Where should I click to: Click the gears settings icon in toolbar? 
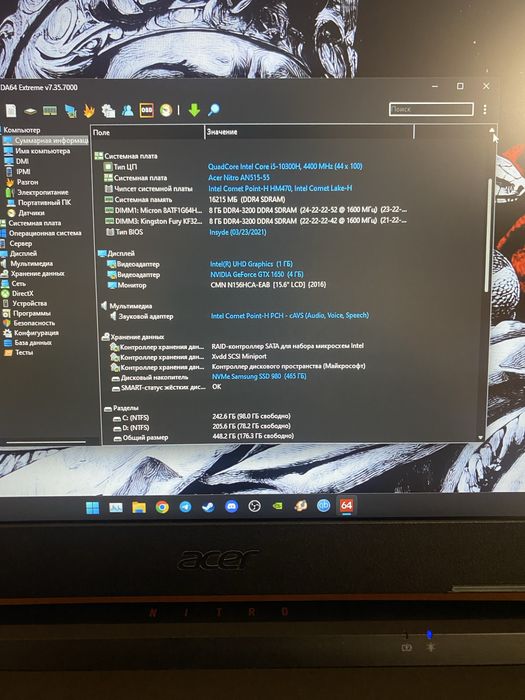pyautogui.click(x=108, y=110)
